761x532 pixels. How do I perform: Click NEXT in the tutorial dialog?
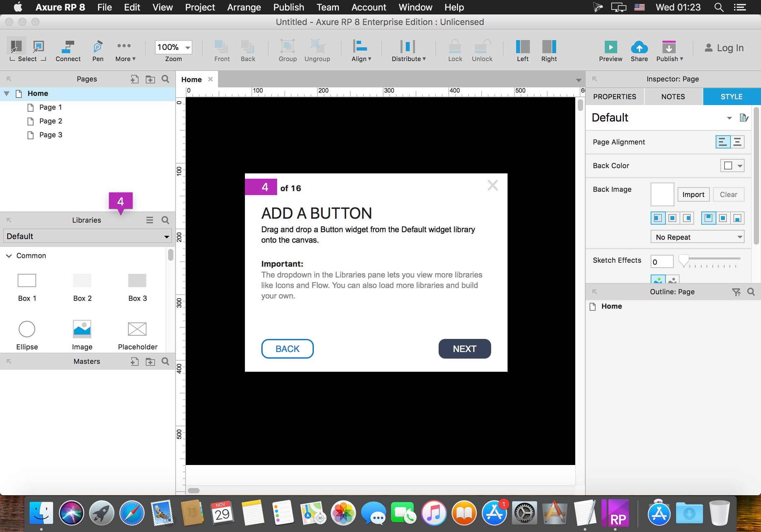click(464, 349)
